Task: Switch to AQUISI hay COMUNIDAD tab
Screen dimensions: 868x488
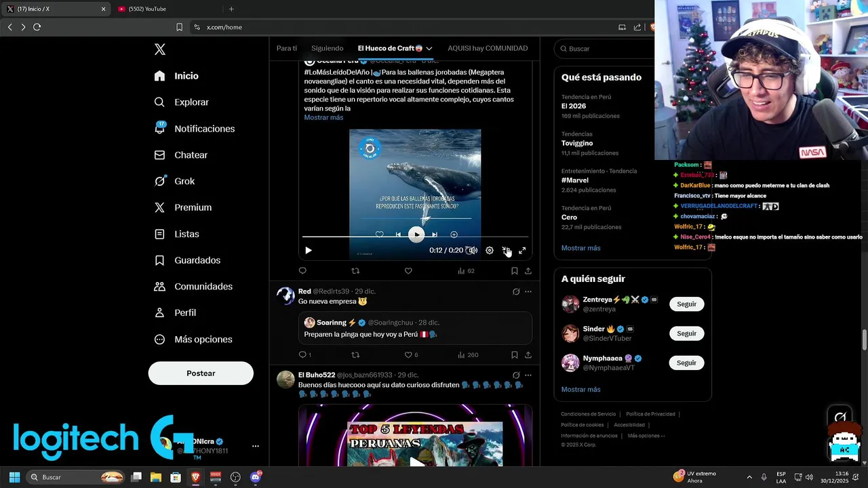Action: 488,48
